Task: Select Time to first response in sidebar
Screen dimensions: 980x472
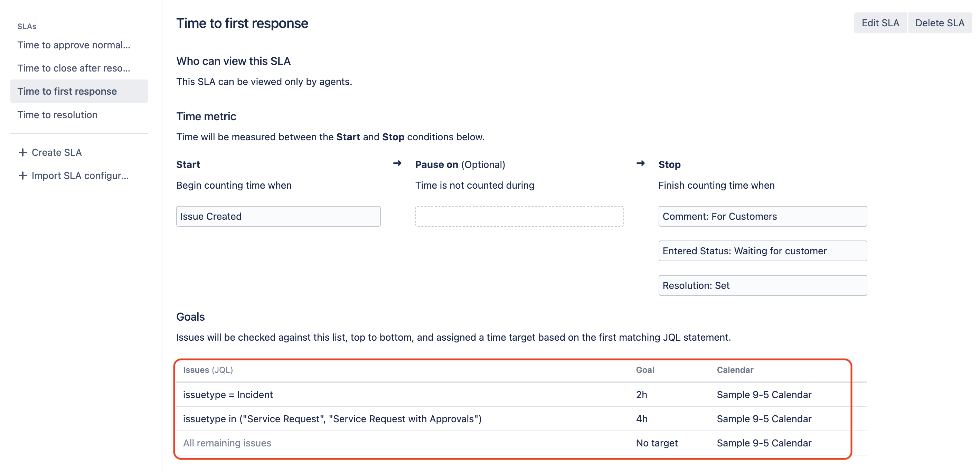Action: click(67, 91)
